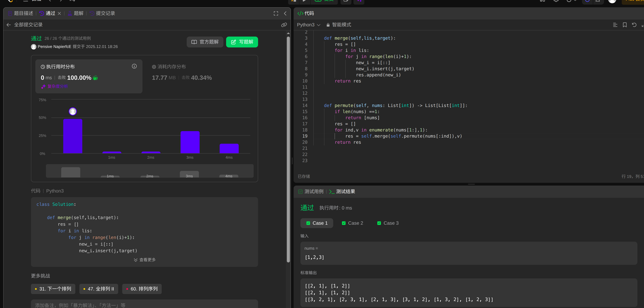Go back via 全部提交记录 arrow
644x308 pixels.
click(9, 25)
